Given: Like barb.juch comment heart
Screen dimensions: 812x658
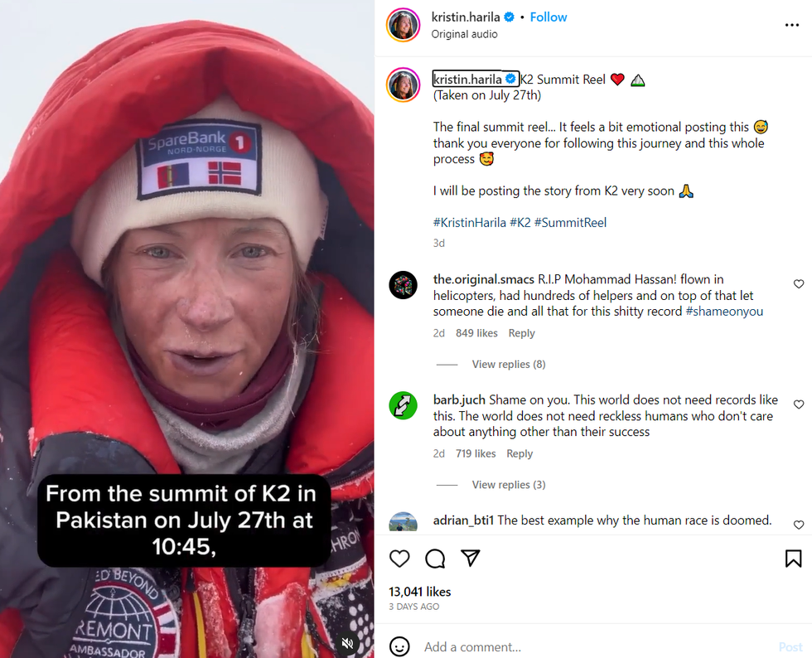Looking at the screenshot, I should [799, 404].
